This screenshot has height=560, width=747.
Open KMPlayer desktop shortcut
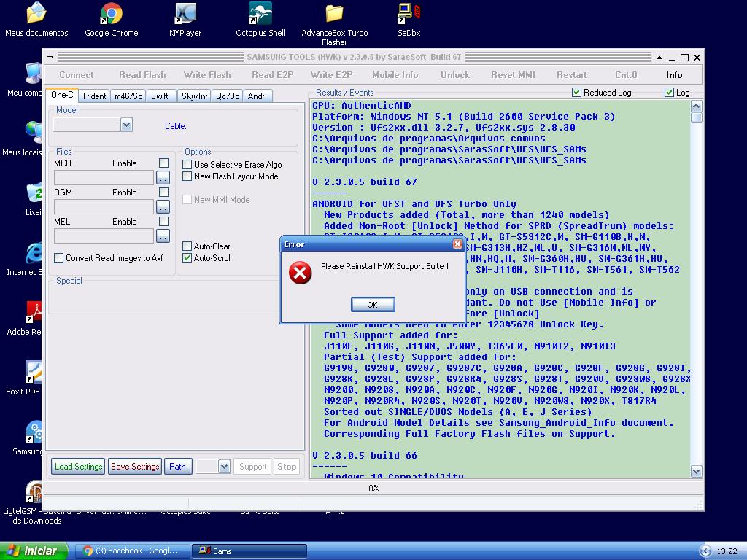tap(185, 20)
